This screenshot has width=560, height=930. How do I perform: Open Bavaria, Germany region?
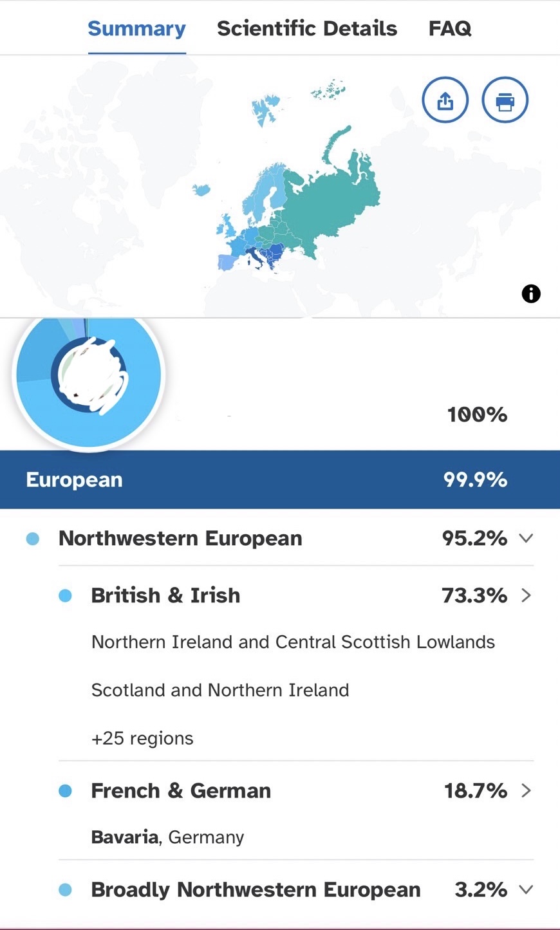pyautogui.click(x=167, y=837)
